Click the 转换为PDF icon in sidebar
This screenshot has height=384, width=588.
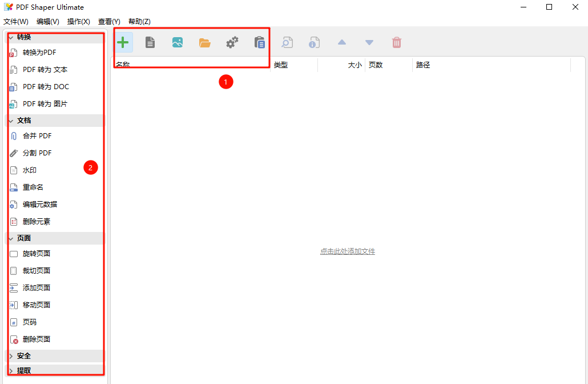(13, 53)
